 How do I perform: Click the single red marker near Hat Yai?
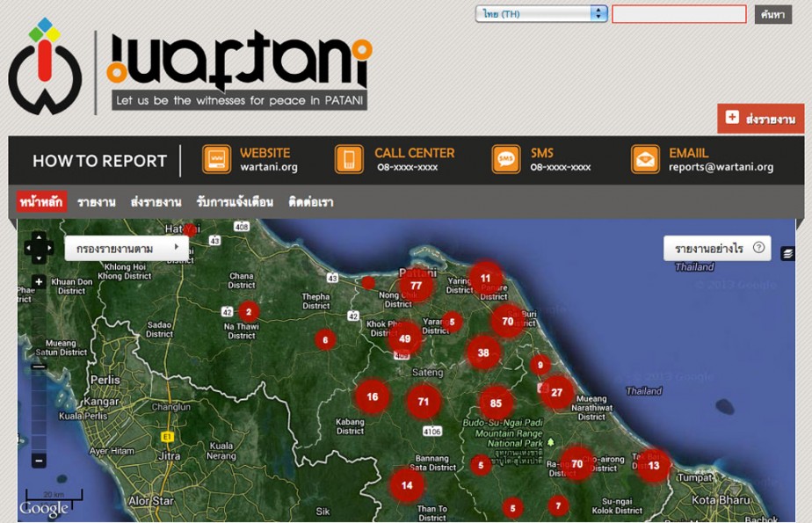click(191, 229)
